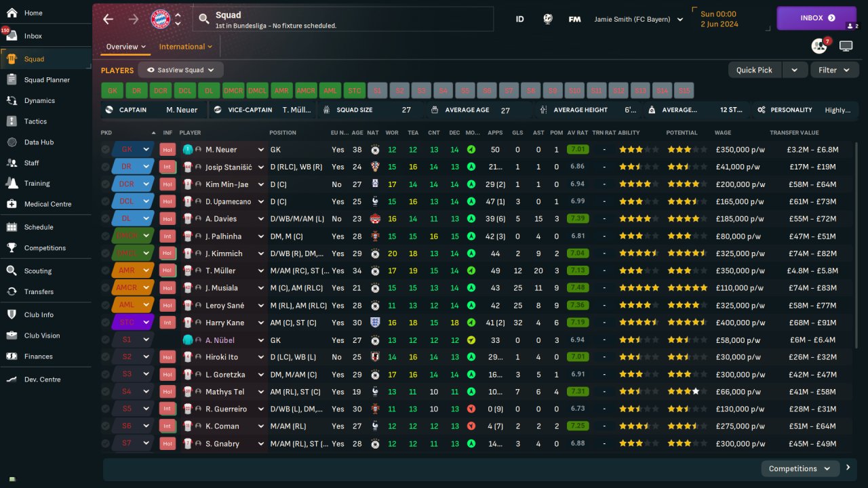Toggle the pick tick for Kim Min-Jae
The image size is (868, 488).
[x=105, y=184]
